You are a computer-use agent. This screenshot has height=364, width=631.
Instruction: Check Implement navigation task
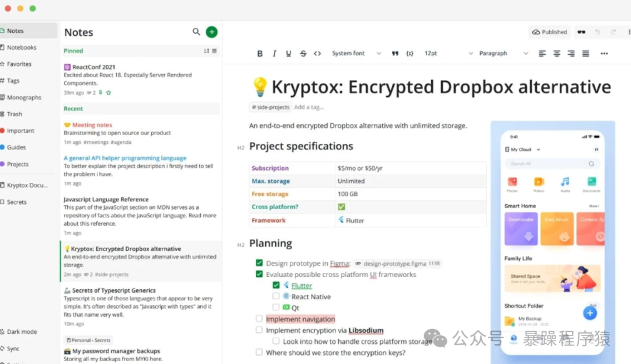point(259,318)
